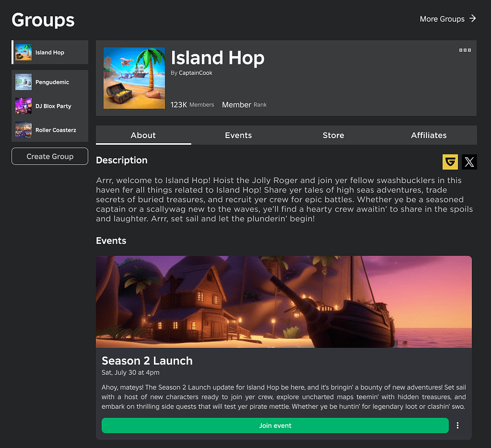Click the Island Hop group emblem image
491x448 pixels.
[x=134, y=78]
